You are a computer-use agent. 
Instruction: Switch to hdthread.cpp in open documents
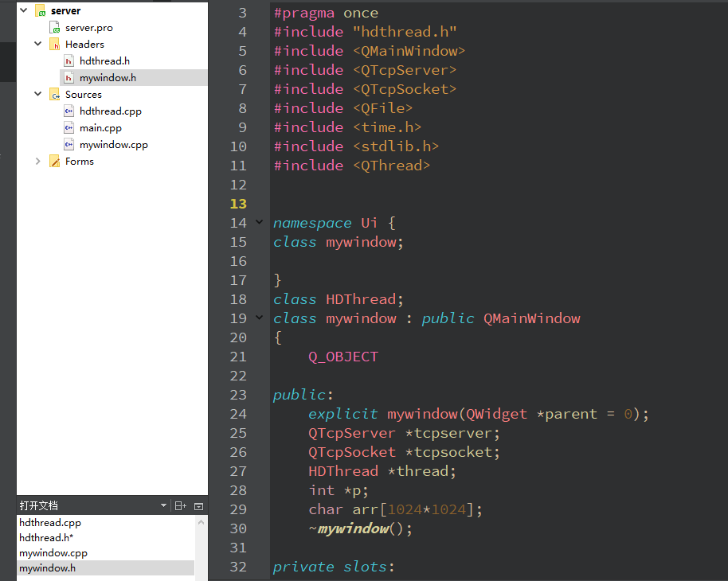(50, 523)
